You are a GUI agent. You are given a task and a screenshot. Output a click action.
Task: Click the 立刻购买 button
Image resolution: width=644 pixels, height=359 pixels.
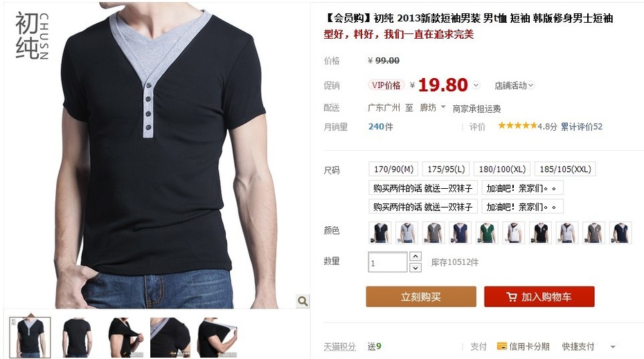pyautogui.click(x=421, y=297)
